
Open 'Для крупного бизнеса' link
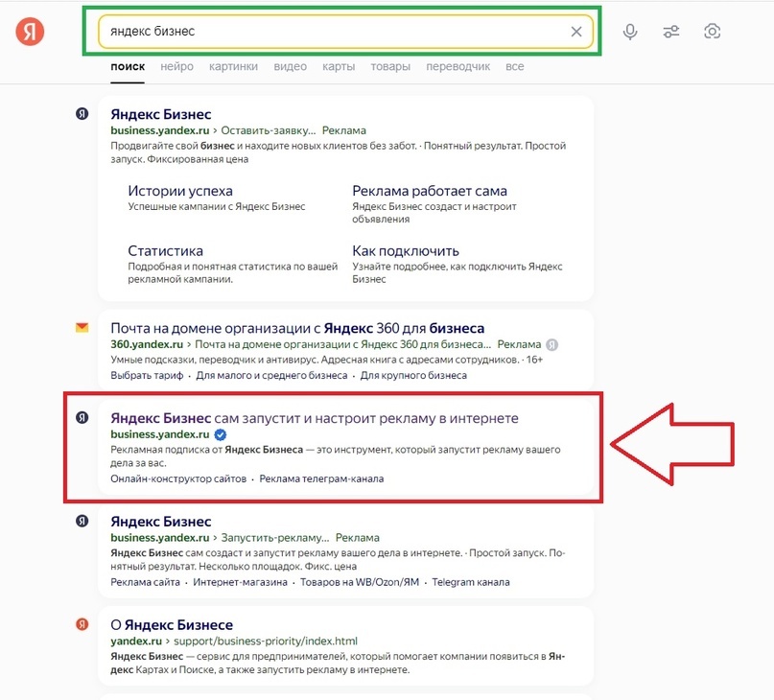413,375
